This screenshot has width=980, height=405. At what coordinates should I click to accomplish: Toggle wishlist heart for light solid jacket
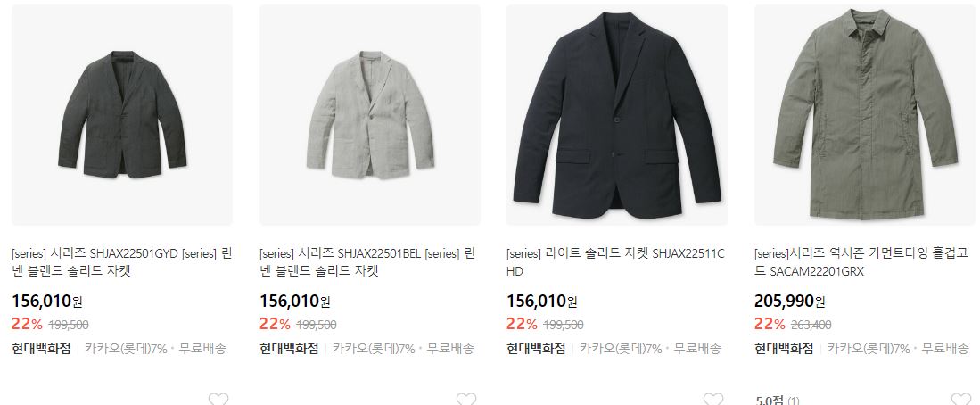coord(713,399)
